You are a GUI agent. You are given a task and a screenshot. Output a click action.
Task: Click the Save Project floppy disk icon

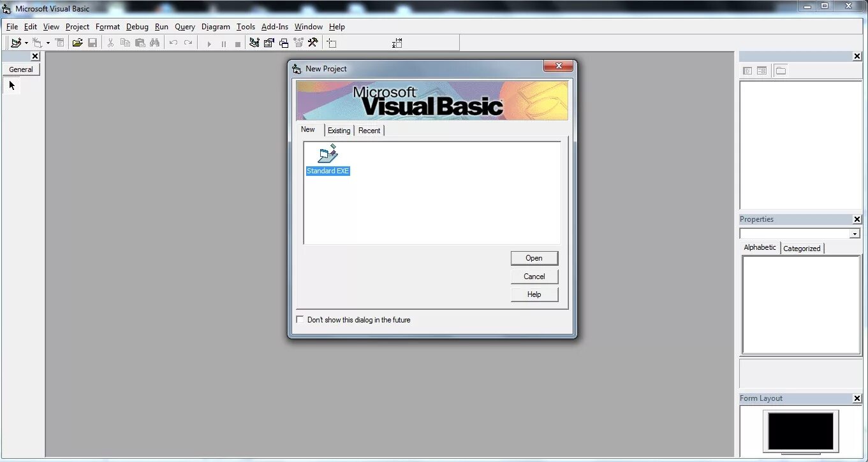click(x=92, y=43)
